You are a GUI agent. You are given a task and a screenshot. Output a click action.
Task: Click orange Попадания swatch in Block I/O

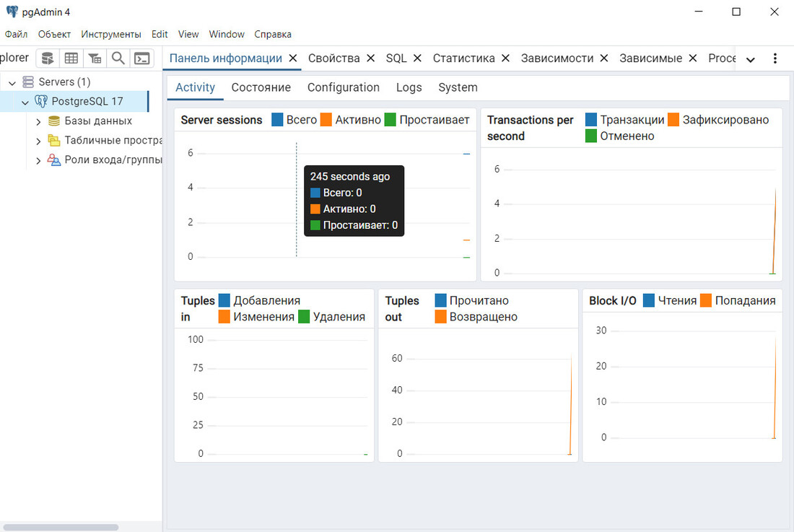(x=706, y=300)
